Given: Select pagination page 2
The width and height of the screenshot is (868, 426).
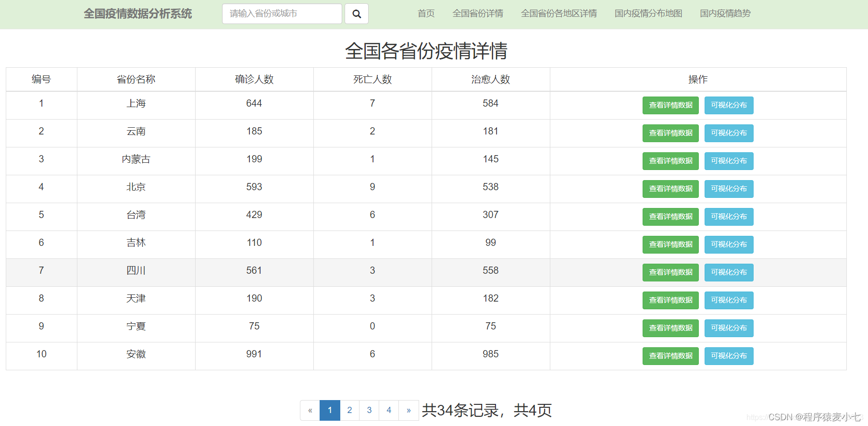Looking at the screenshot, I should [x=349, y=410].
